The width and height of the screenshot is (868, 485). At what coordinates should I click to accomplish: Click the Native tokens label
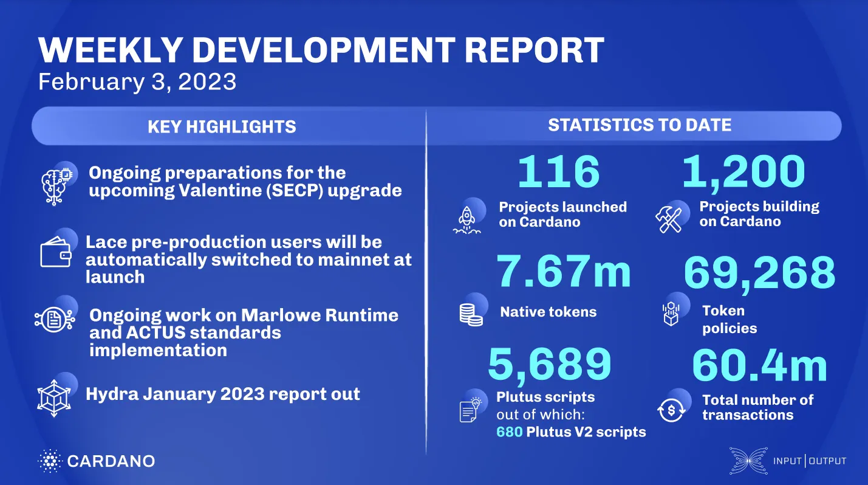[x=548, y=312]
